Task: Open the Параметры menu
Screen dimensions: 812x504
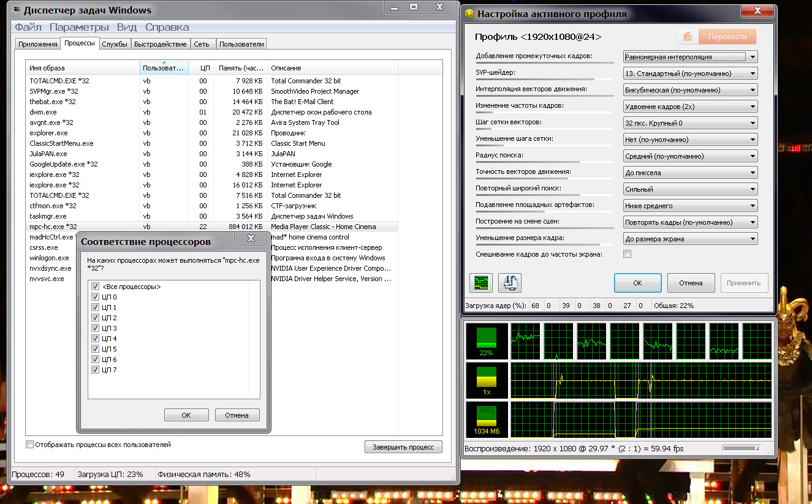Action: point(79,27)
